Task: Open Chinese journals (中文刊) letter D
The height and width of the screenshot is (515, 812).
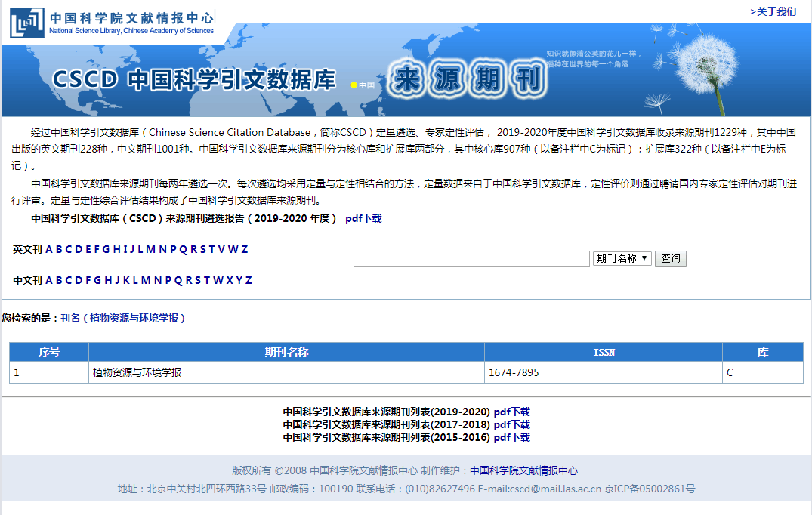Action: coord(79,281)
